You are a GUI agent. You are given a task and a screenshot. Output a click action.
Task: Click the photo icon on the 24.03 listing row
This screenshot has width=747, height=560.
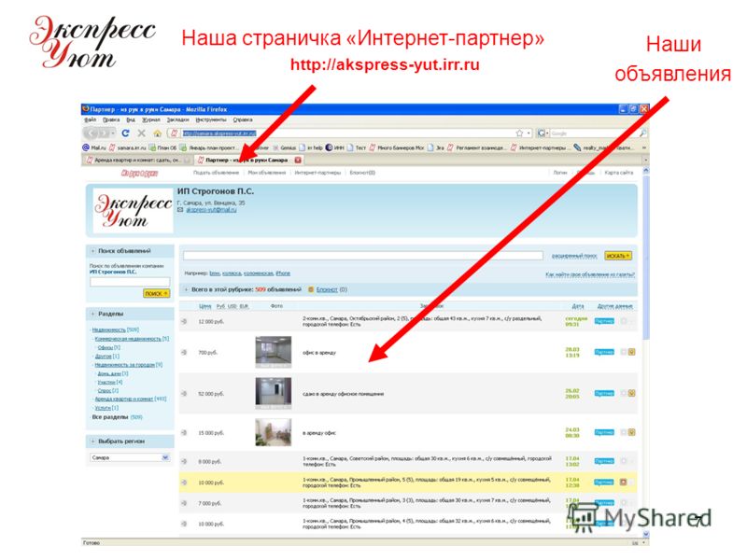632,432
